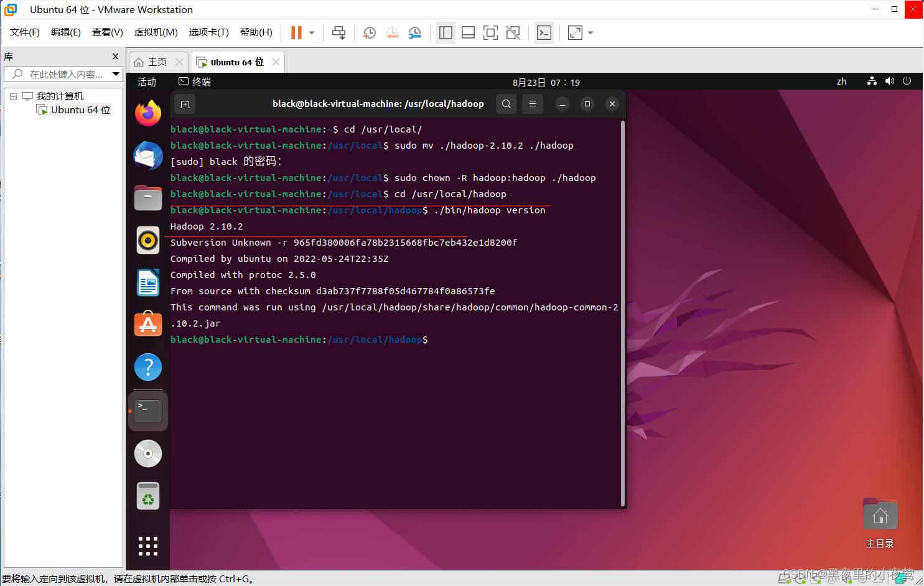Click the Terminal icon in the dock
Screen dimensions: 924x586
tap(148, 411)
